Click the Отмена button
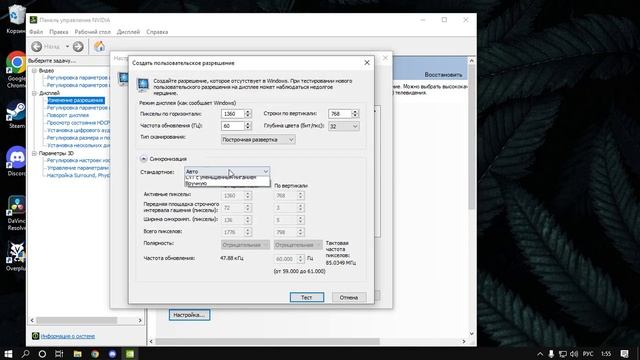 [349, 298]
